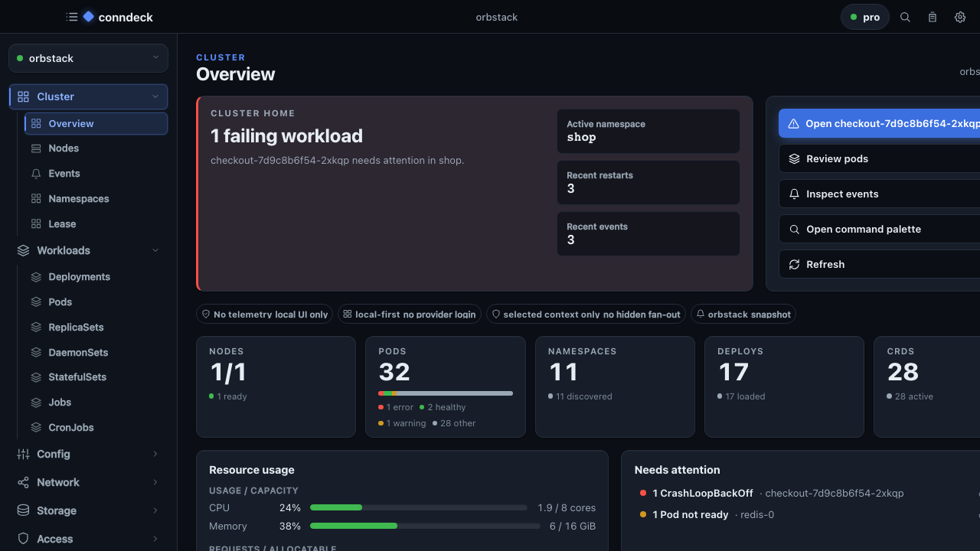Open search via magnifier icon in top bar
The width and height of the screenshot is (980, 551).
905,17
